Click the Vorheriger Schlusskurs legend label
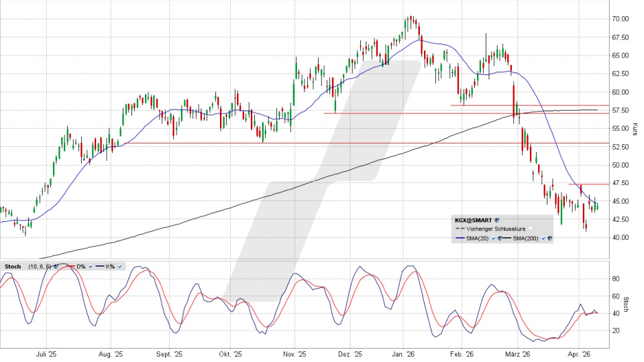The image size is (644, 362). 496,229
